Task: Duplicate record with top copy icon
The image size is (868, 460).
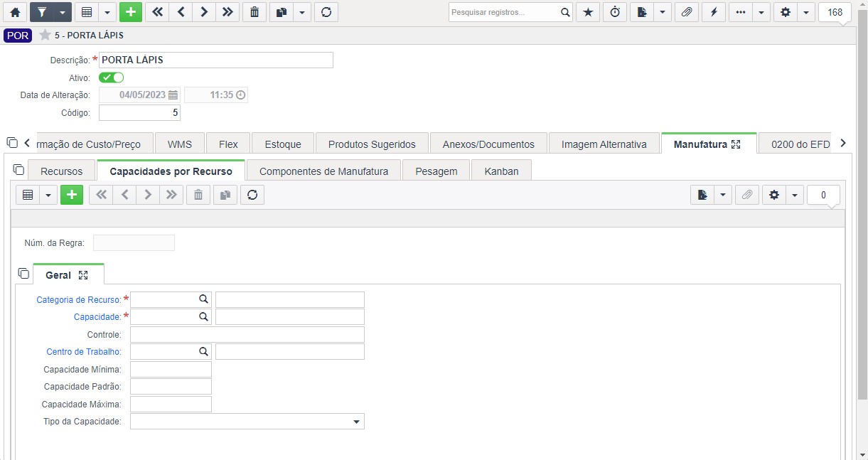Action: click(x=282, y=12)
